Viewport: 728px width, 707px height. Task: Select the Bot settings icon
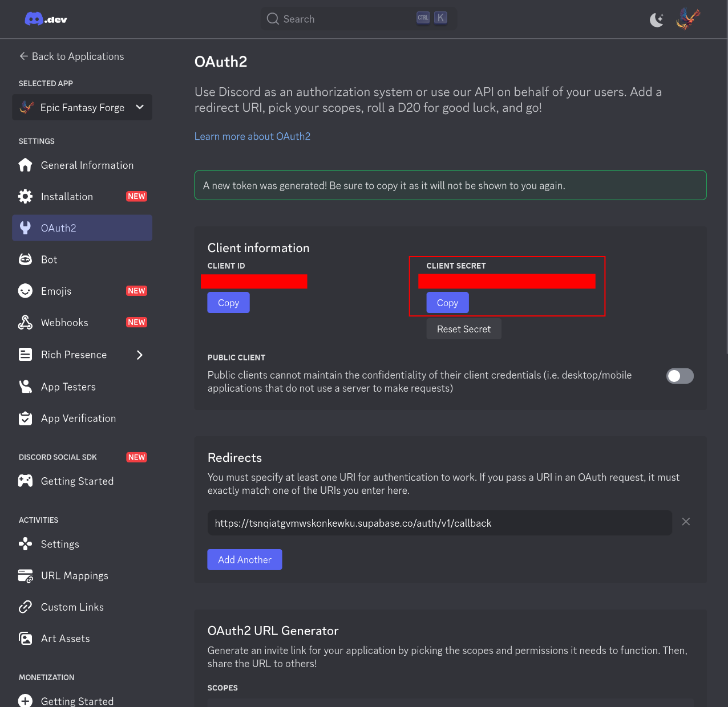coord(26,259)
